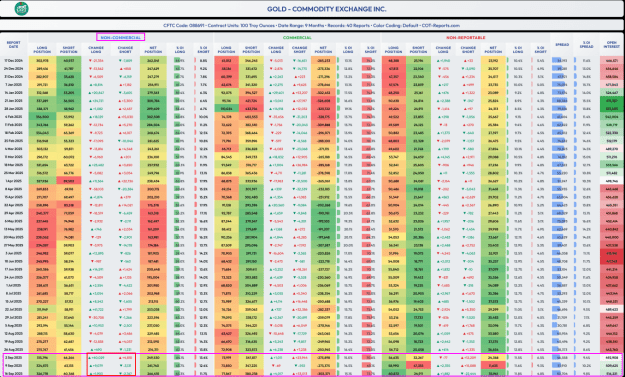
Task: Click the Gold - Commodity Exchange Inc. title
Action: (326, 9)
